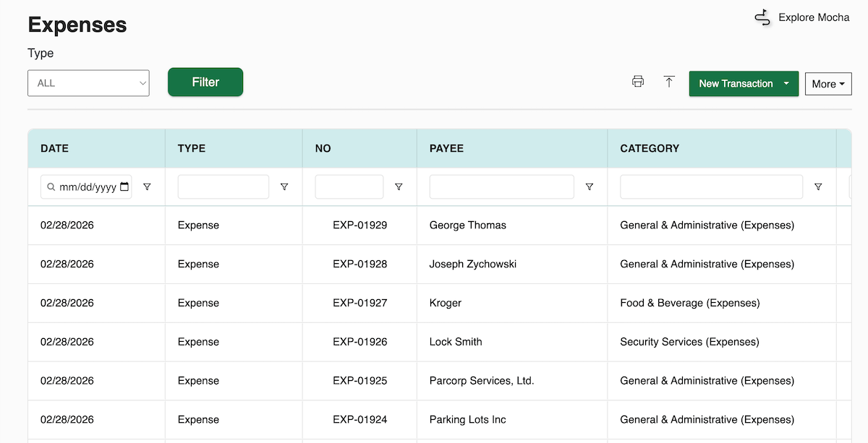Click the print icon
Viewport: 868px width, 443px height.
(638, 82)
